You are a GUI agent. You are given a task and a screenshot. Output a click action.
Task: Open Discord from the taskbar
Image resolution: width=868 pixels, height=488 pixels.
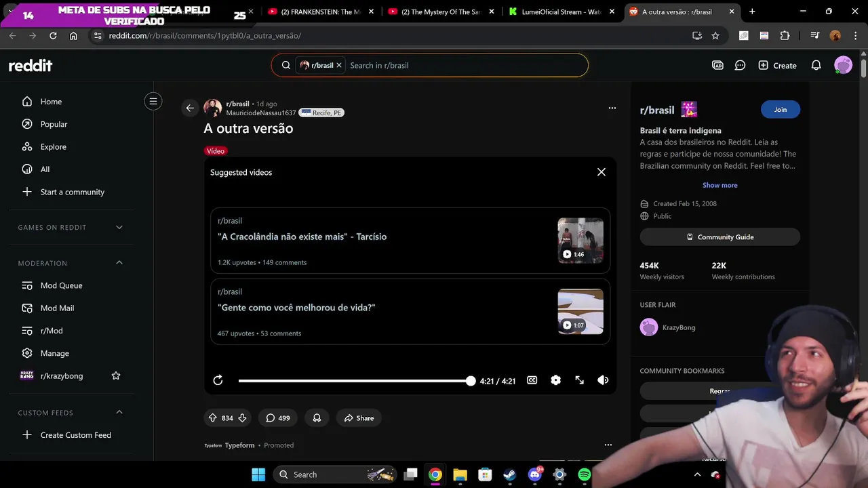534,474
